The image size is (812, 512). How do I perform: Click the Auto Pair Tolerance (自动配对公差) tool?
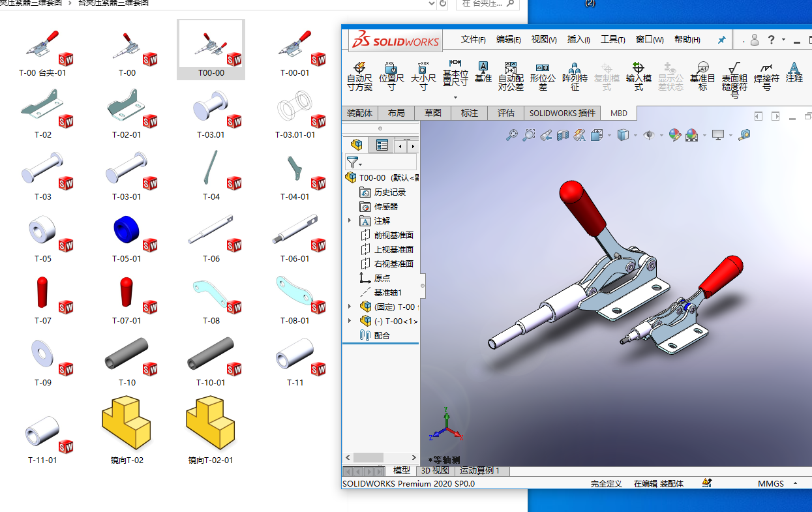tap(511, 76)
